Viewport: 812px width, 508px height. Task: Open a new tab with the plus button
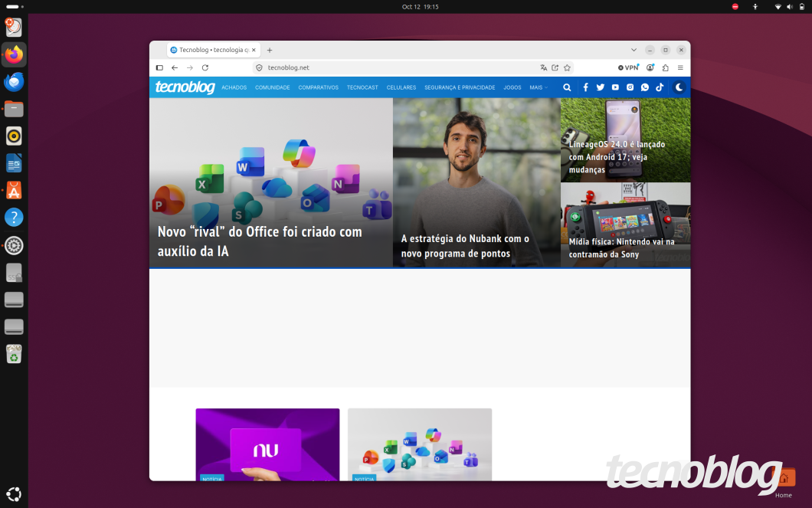pyautogui.click(x=270, y=51)
